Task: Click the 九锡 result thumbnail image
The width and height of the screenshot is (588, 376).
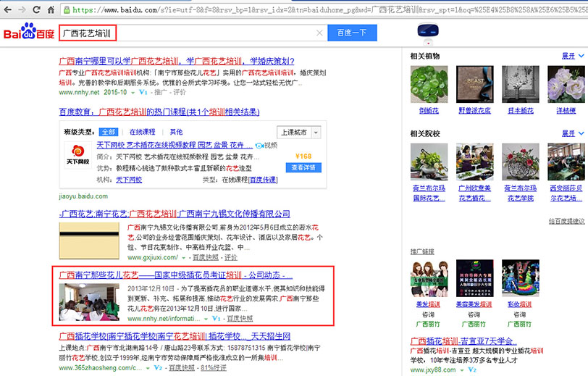Action: coord(89,241)
